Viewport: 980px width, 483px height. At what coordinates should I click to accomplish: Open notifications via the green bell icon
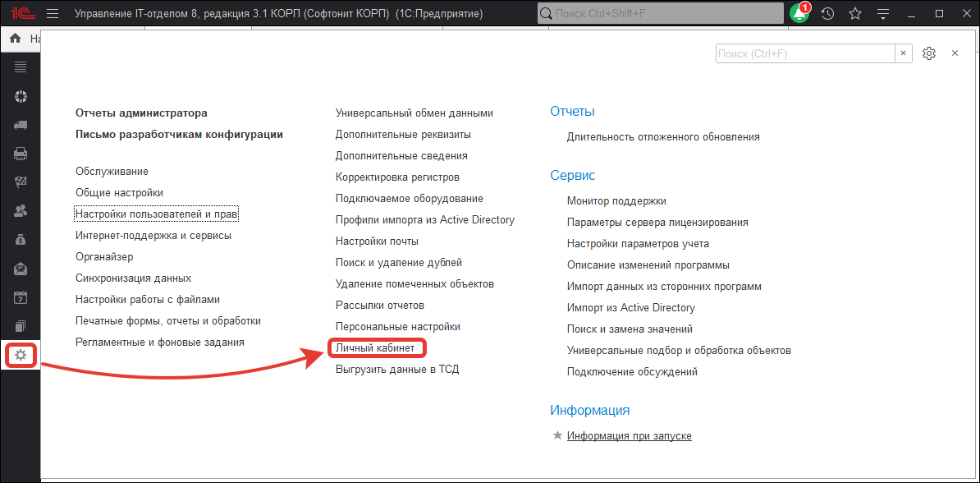pyautogui.click(x=798, y=12)
